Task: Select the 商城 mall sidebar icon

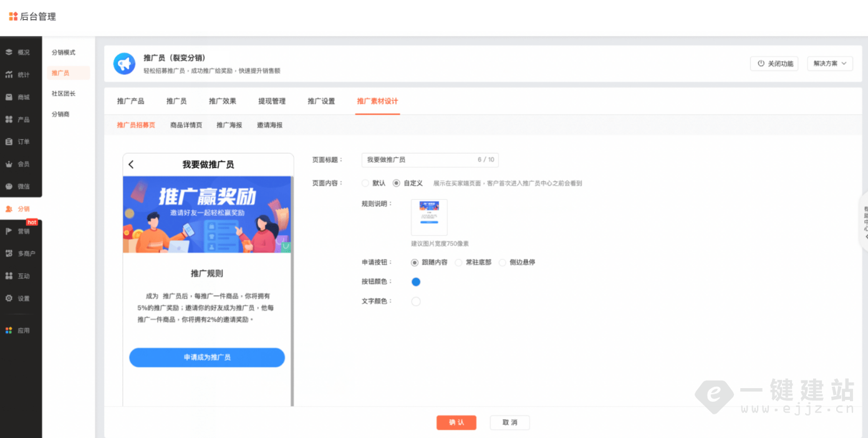Action: tap(9, 97)
